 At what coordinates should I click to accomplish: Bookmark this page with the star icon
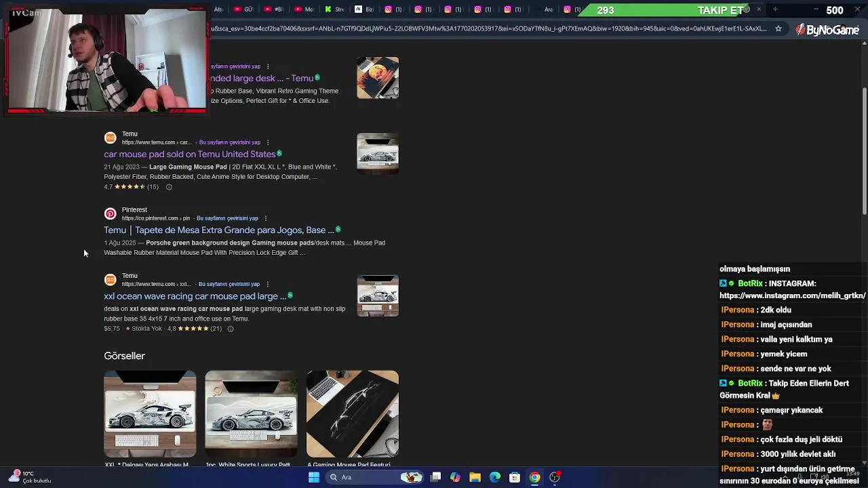coord(778,28)
